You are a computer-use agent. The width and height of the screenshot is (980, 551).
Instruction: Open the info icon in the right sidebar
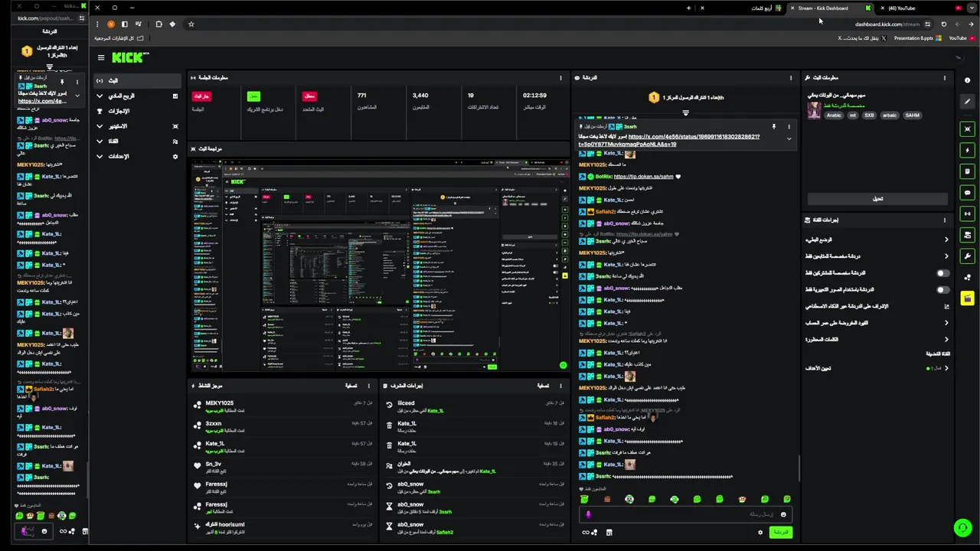point(968,80)
